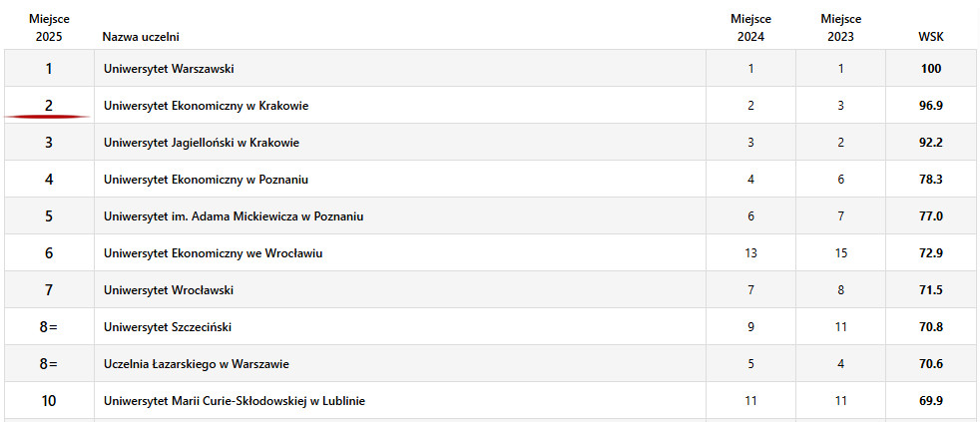Image resolution: width=980 pixels, height=422 pixels.
Task: Click rank 2 cell with red underline
Action: click(x=49, y=106)
